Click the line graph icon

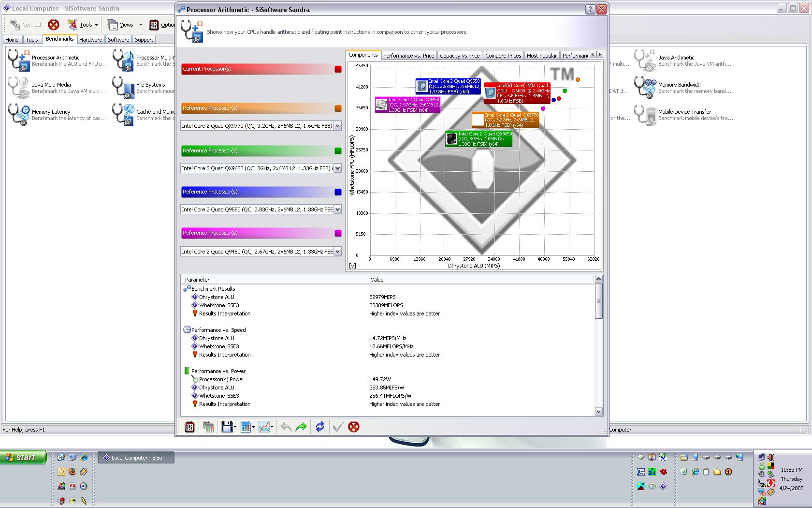[264, 427]
